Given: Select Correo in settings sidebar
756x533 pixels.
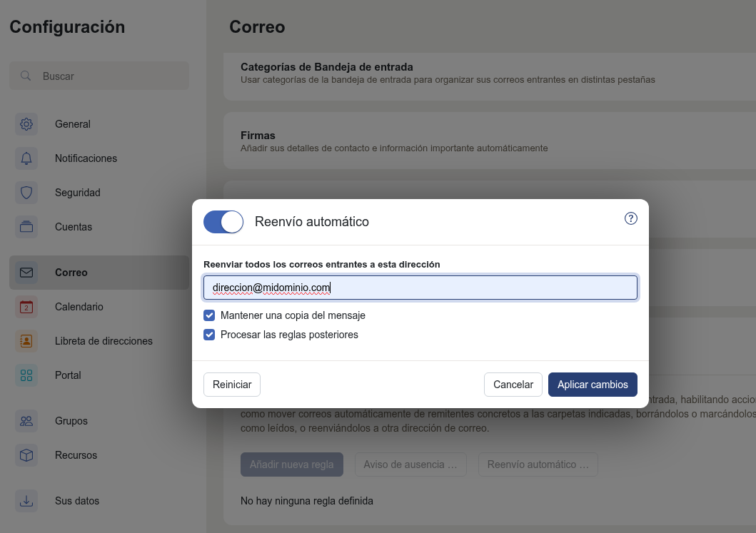Looking at the screenshot, I should pyautogui.click(x=71, y=273).
